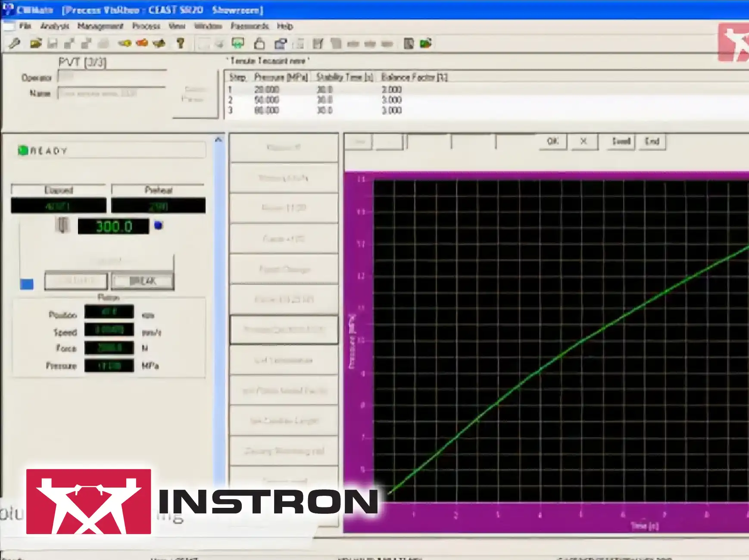This screenshot has width=749, height=560.
Task: Open the Passwords menu
Action: click(x=250, y=26)
